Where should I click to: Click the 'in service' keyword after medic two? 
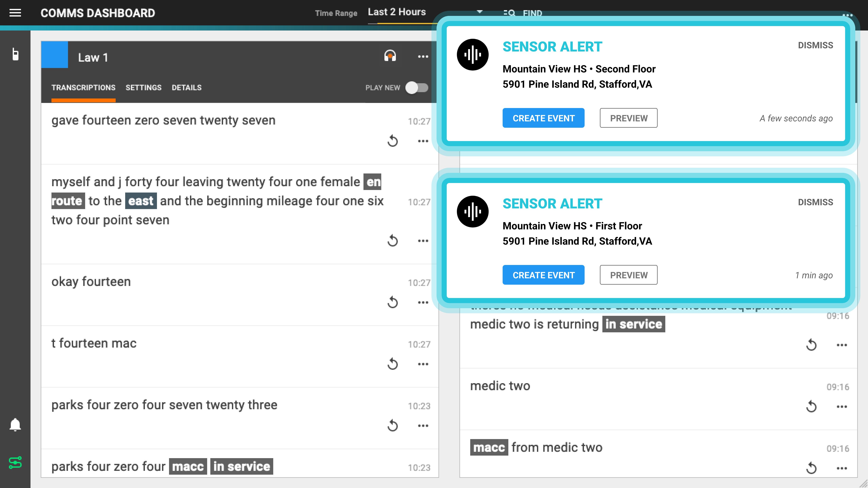click(x=634, y=324)
